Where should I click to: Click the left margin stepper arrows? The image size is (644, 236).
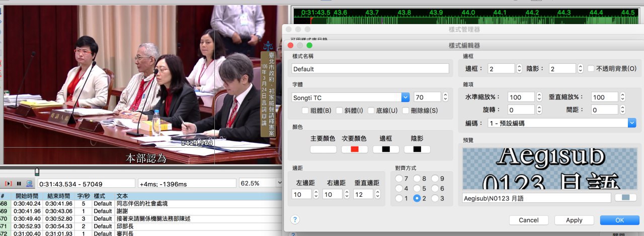click(x=316, y=194)
